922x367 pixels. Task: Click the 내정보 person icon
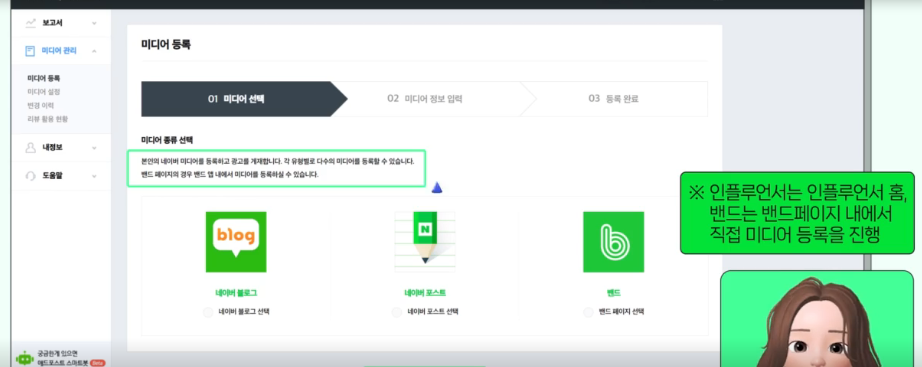(x=31, y=148)
